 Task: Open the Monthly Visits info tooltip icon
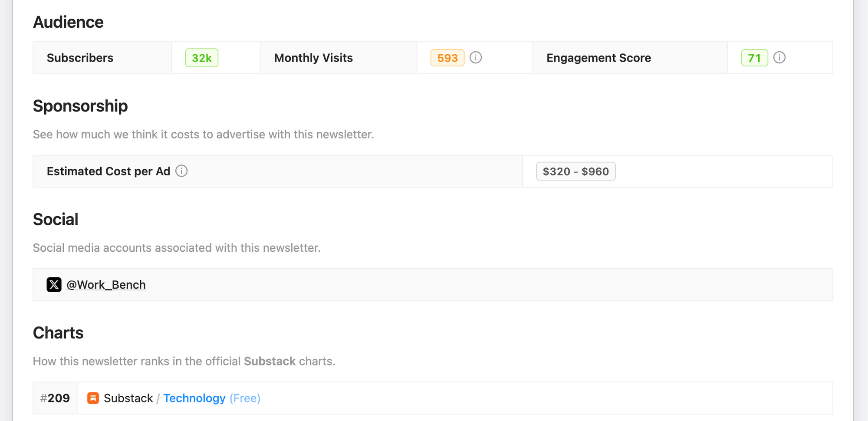476,57
